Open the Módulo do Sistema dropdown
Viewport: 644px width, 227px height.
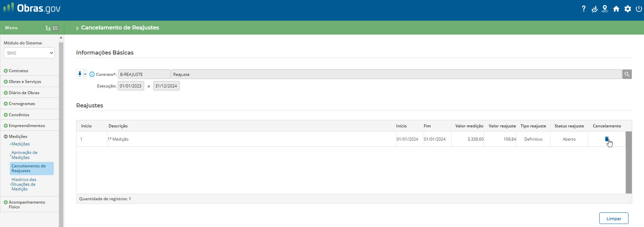tap(29, 53)
